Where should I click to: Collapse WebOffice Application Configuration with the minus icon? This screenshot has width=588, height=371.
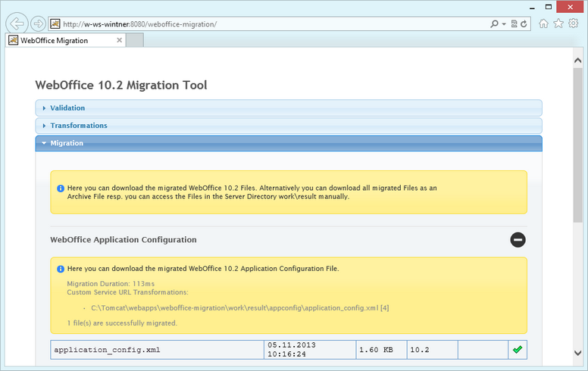[x=518, y=240]
